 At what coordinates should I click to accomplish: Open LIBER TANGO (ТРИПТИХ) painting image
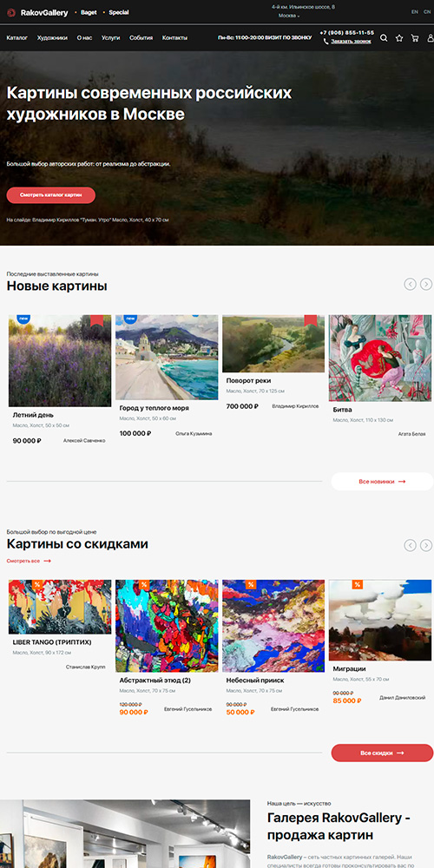coord(60,607)
